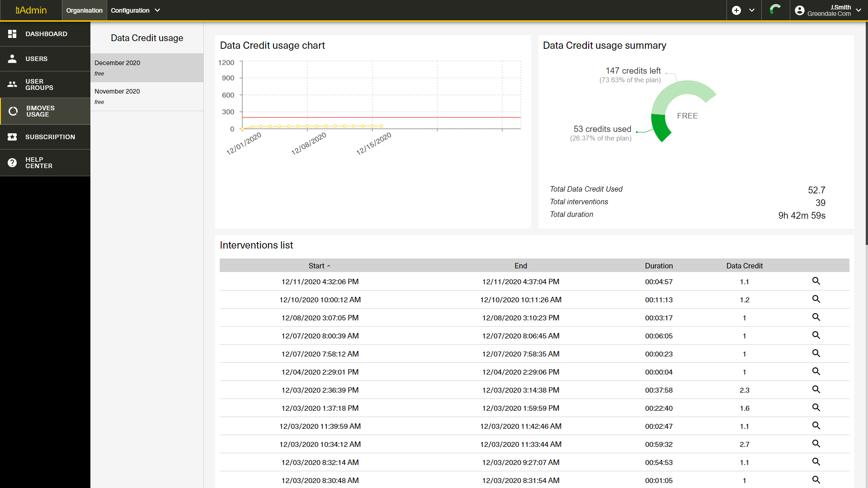Screen dimensions: 868x488
Task: Click the page vertical scrollbar
Action: point(866,136)
